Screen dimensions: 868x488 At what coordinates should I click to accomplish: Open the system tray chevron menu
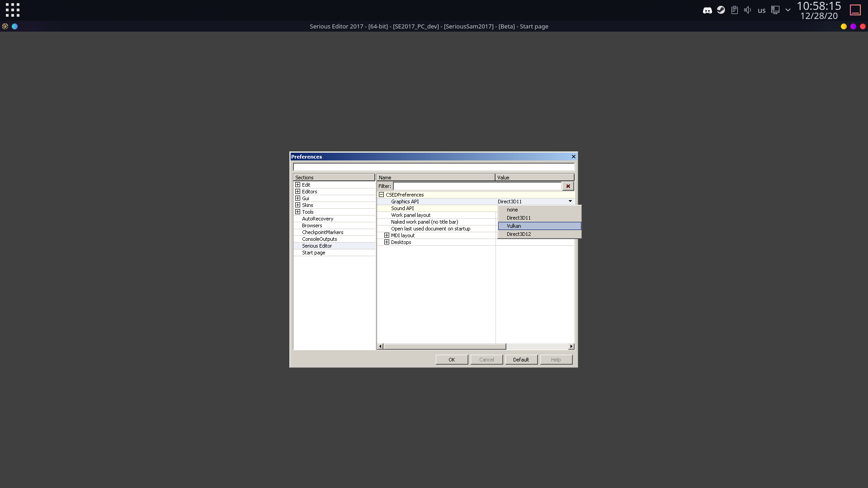point(788,10)
